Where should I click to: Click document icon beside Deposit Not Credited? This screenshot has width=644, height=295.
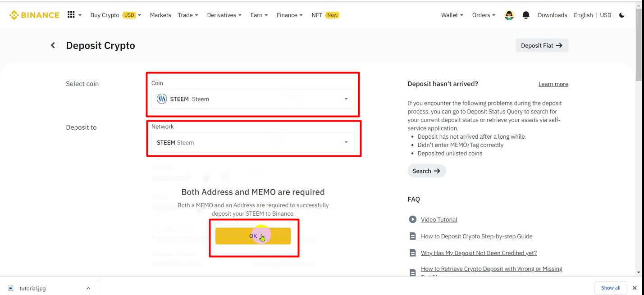(x=412, y=253)
